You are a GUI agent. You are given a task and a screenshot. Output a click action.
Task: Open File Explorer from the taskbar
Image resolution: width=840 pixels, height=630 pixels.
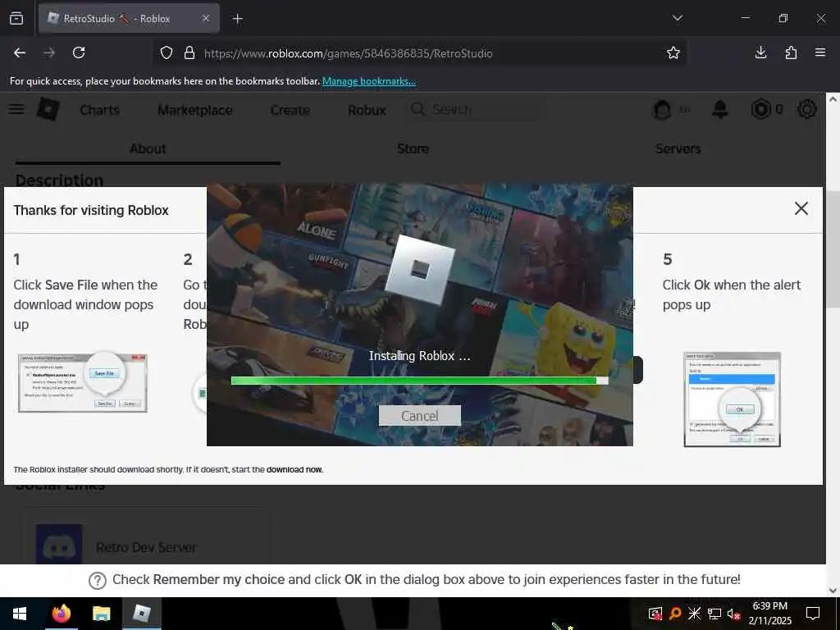101,614
